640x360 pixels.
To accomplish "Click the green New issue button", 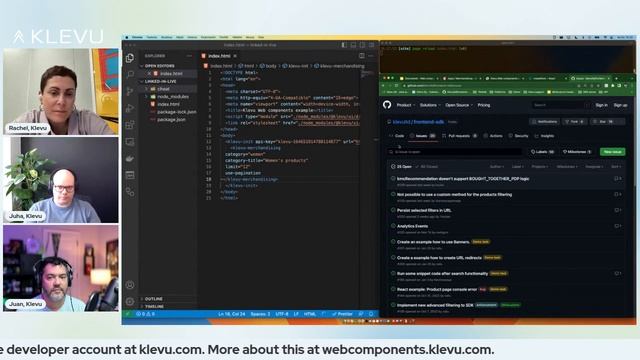I will (612, 152).
